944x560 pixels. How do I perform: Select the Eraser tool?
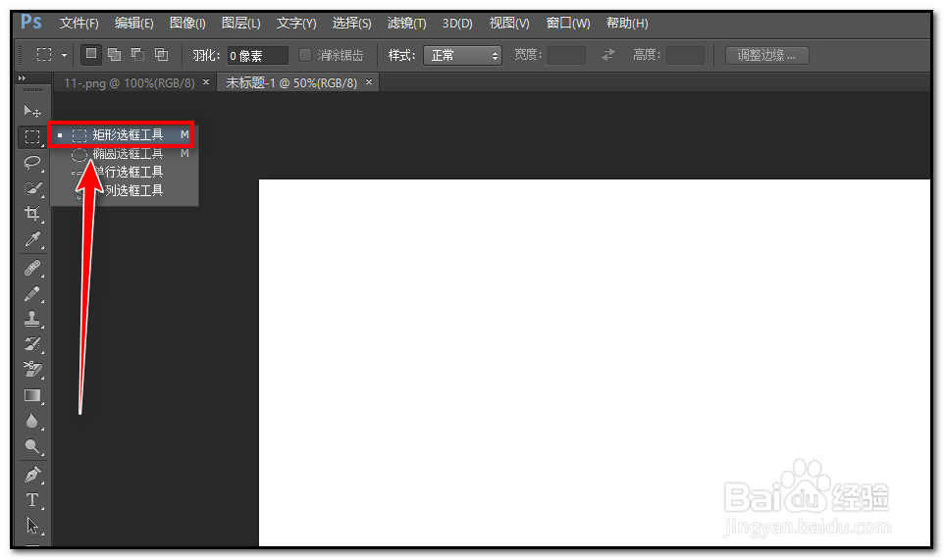tap(32, 370)
